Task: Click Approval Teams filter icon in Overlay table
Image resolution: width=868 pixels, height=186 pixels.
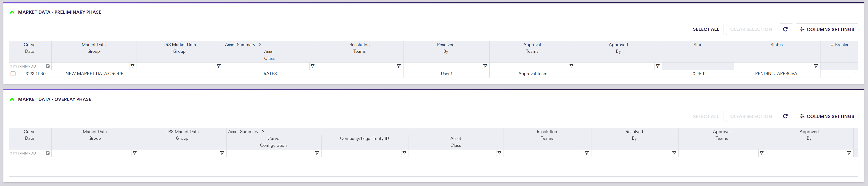Action: [x=761, y=153]
